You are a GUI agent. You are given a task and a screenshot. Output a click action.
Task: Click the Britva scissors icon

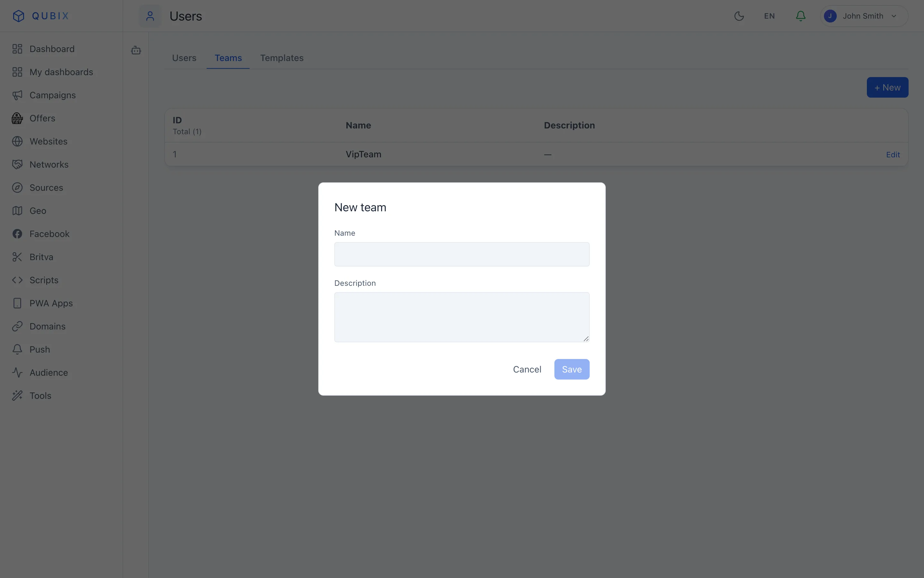[x=17, y=257]
